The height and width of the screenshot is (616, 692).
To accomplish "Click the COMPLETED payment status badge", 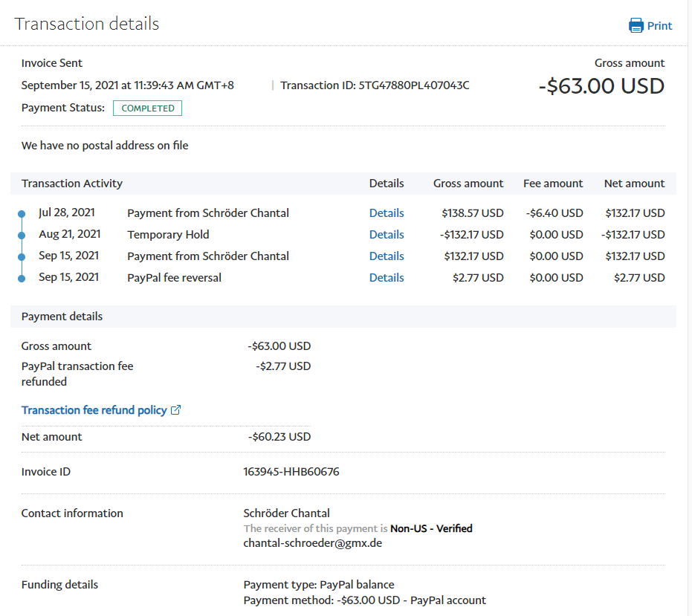I will point(147,108).
